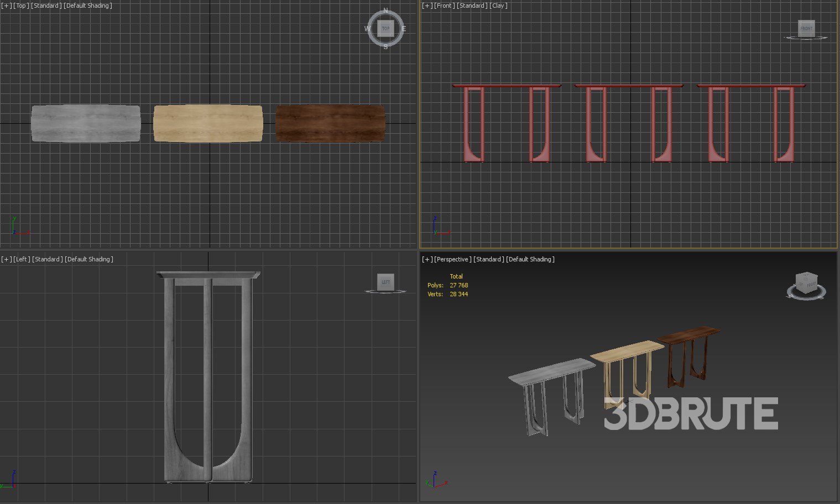Image resolution: width=840 pixels, height=504 pixels.
Task: Click the W compass letter on ViewCube
Action: (367, 29)
